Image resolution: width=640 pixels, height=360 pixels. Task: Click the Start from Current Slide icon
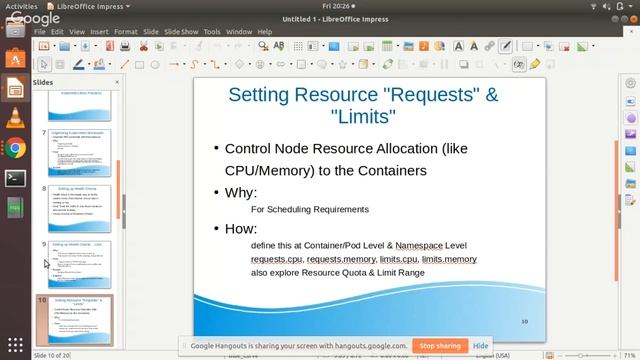tap(369, 46)
